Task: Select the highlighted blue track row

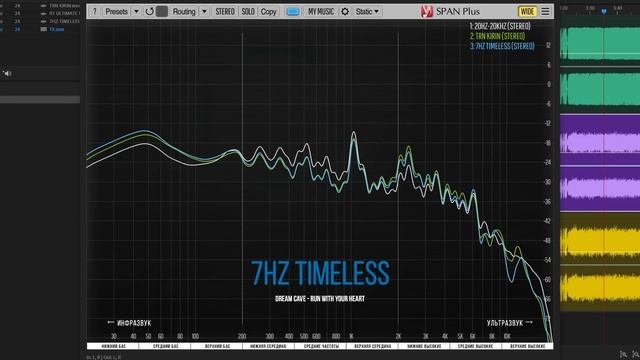Action: pos(40,29)
